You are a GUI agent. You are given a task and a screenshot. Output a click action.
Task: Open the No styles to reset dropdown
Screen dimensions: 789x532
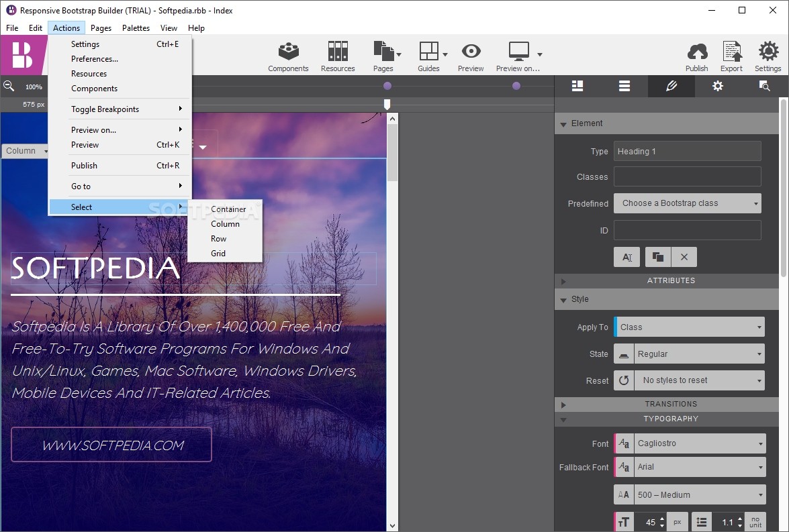(x=700, y=380)
